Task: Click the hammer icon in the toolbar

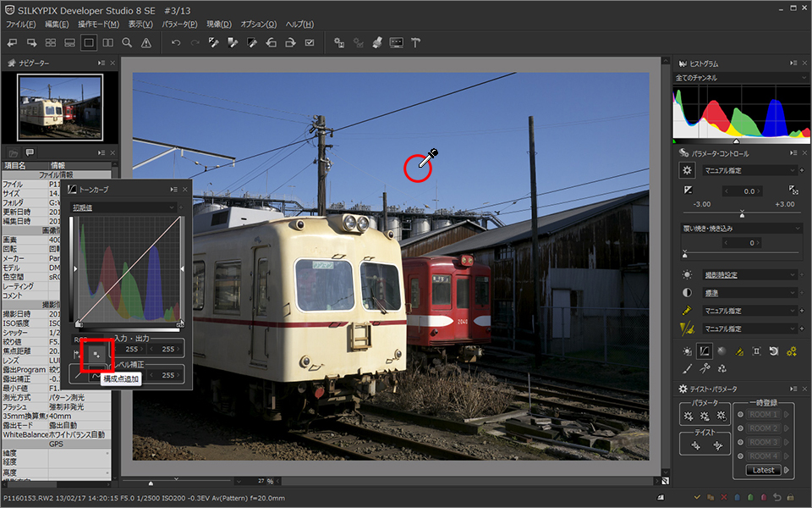Action: 416,42
